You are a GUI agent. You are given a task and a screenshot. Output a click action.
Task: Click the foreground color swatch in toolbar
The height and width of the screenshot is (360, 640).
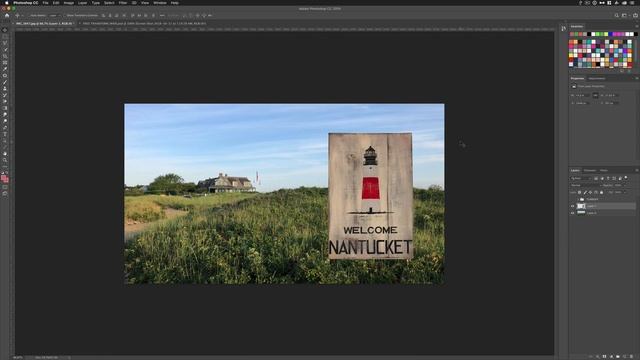coord(4,178)
